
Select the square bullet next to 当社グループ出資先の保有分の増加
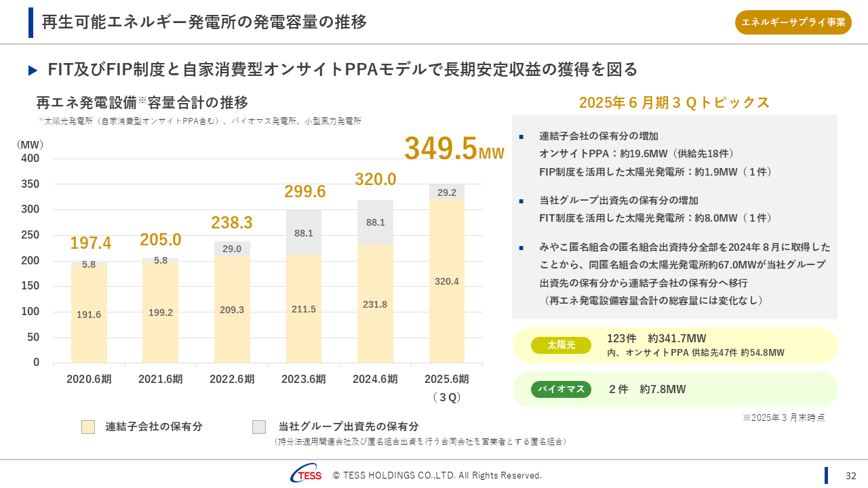click(521, 201)
